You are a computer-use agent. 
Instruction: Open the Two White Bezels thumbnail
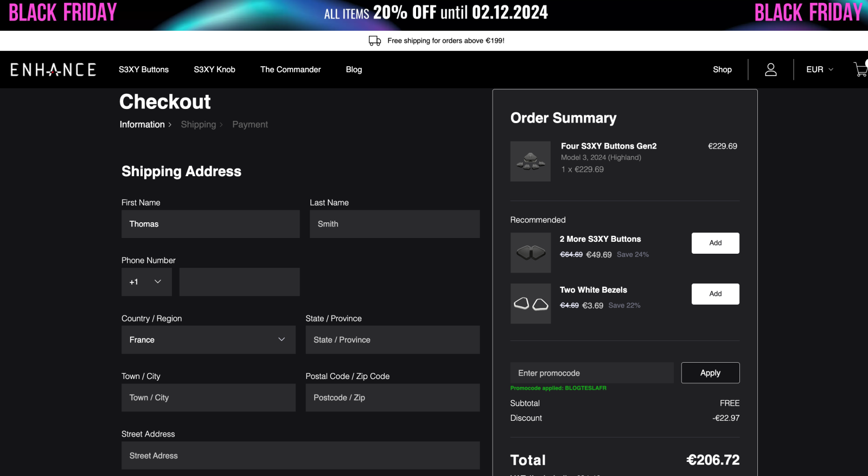click(x=531, y=304)
